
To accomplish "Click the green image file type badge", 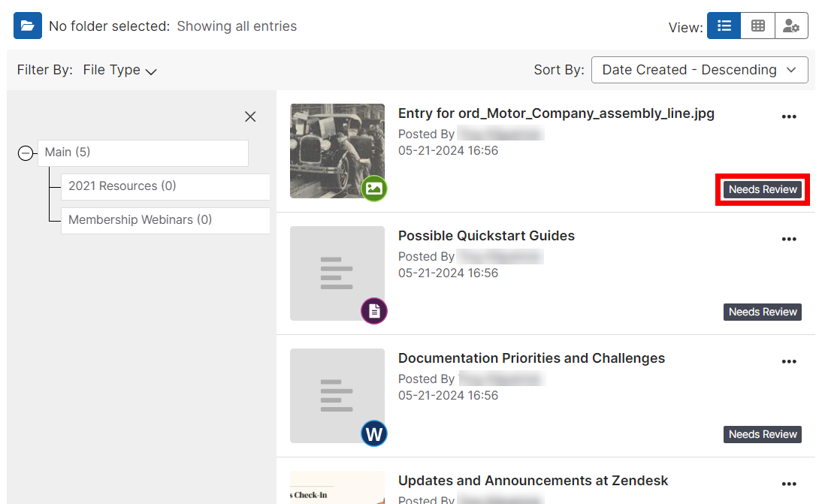I will tap(373, 189).
